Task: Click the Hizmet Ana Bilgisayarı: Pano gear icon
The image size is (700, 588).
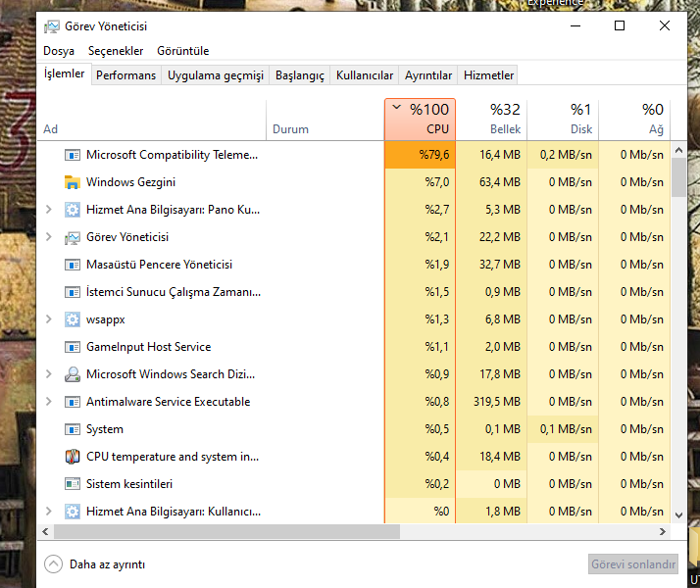Action: pos(73,210)
